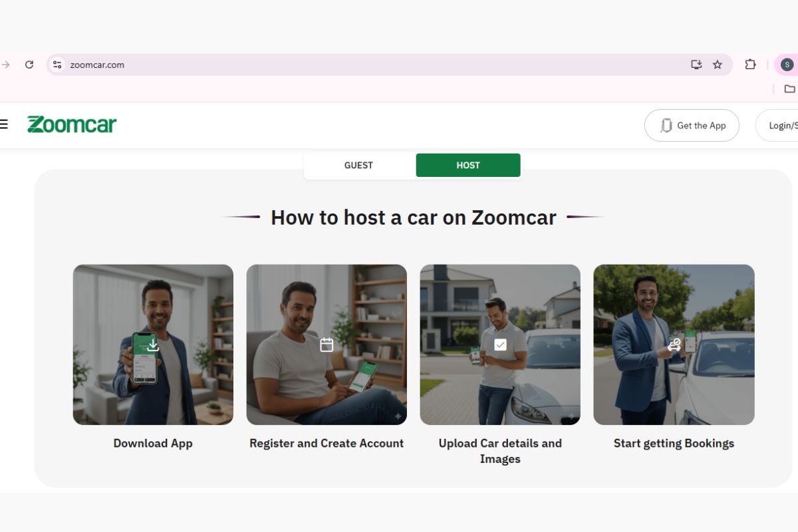
Task: Click the Get the App button
Action: [x=692, y=125]
